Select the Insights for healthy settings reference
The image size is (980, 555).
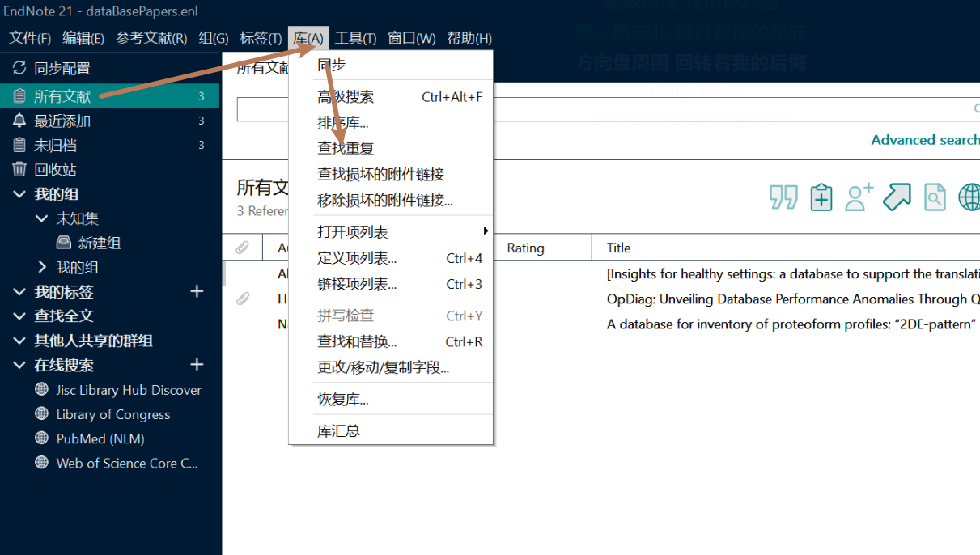point(793,274)
